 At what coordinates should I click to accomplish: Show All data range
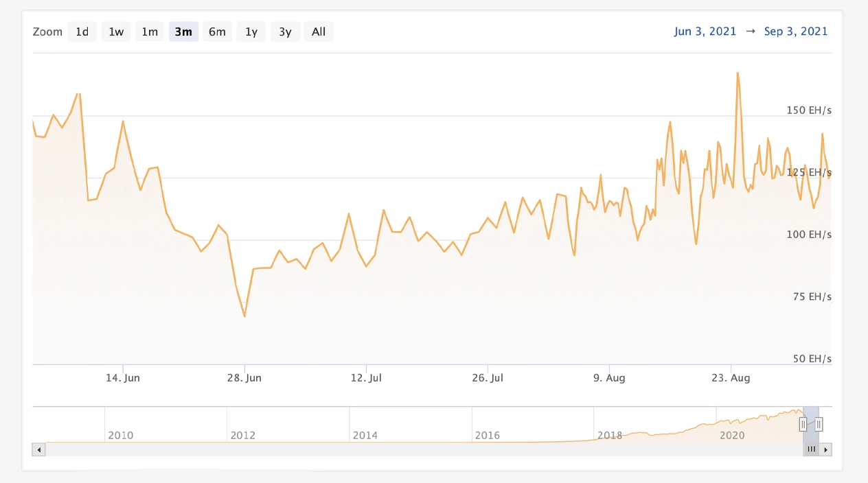[x=319, y=32]
